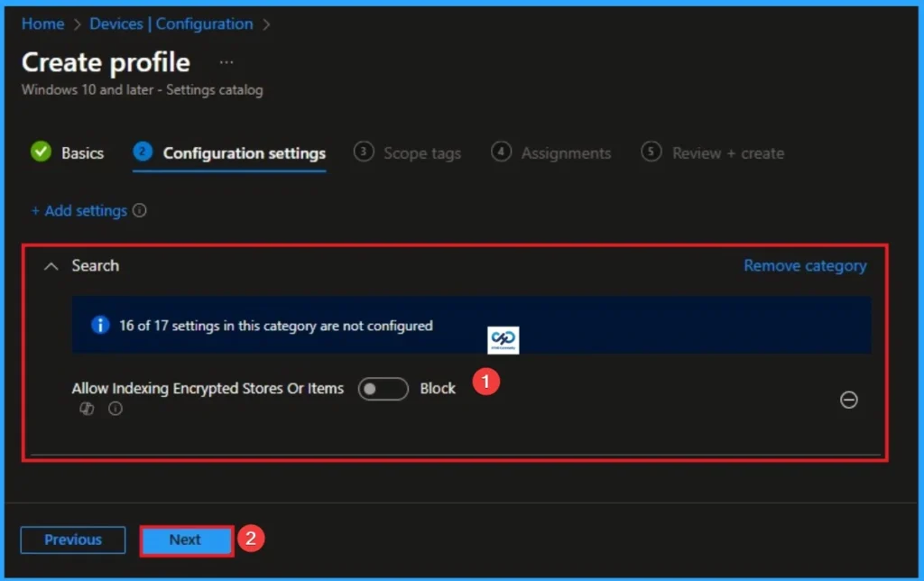
Task: Click the Next button
Action: (185, 539)
